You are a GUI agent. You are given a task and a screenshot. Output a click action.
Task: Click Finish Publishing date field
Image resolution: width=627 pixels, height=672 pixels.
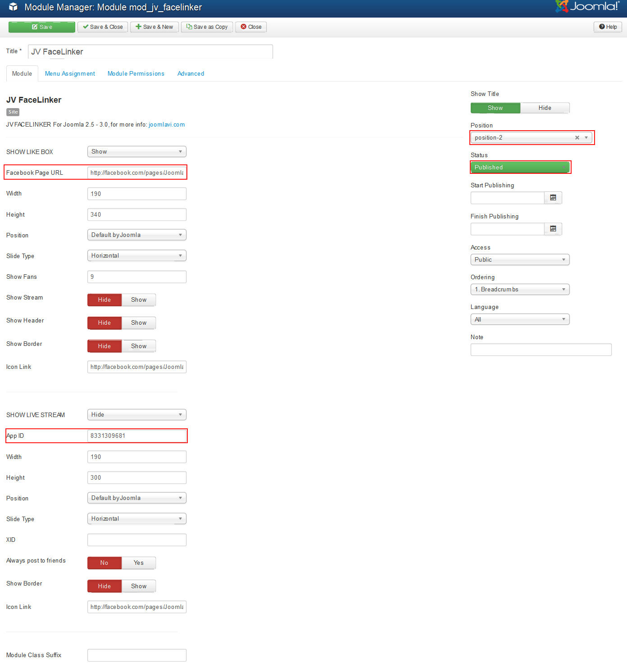point(508,229)
